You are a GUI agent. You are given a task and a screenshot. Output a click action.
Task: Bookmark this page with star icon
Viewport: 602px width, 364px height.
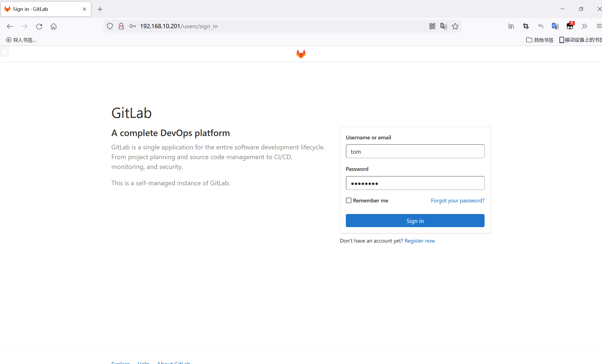coord(455,26)
